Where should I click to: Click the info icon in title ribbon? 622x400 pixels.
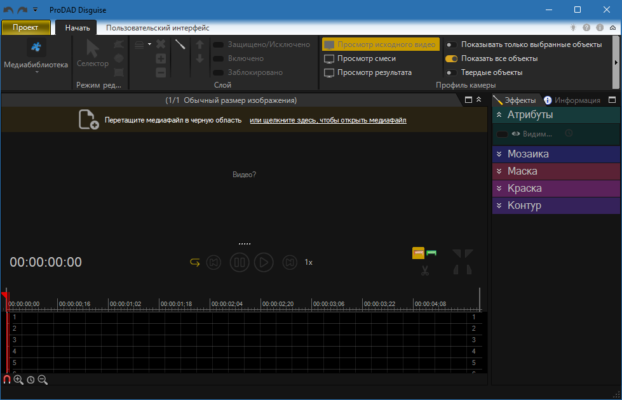click(600, 28)
